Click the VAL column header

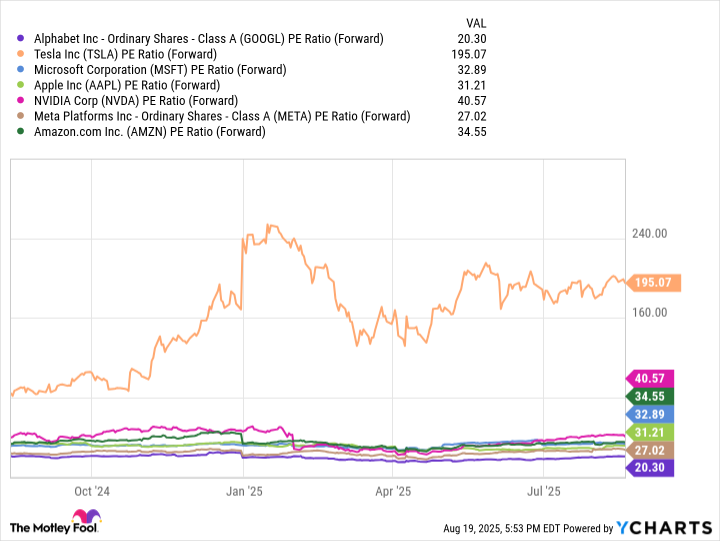point(476,23)
